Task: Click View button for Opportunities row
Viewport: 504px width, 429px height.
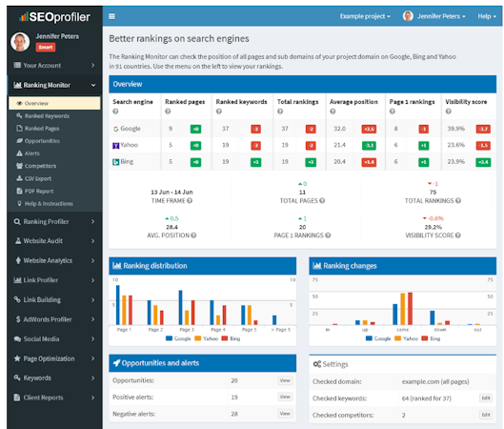Action: (x=285, y=380)
